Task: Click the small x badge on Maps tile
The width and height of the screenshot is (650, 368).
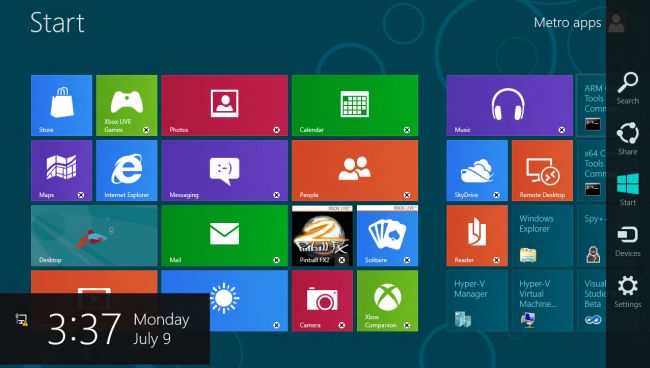Action: [81, 195]
